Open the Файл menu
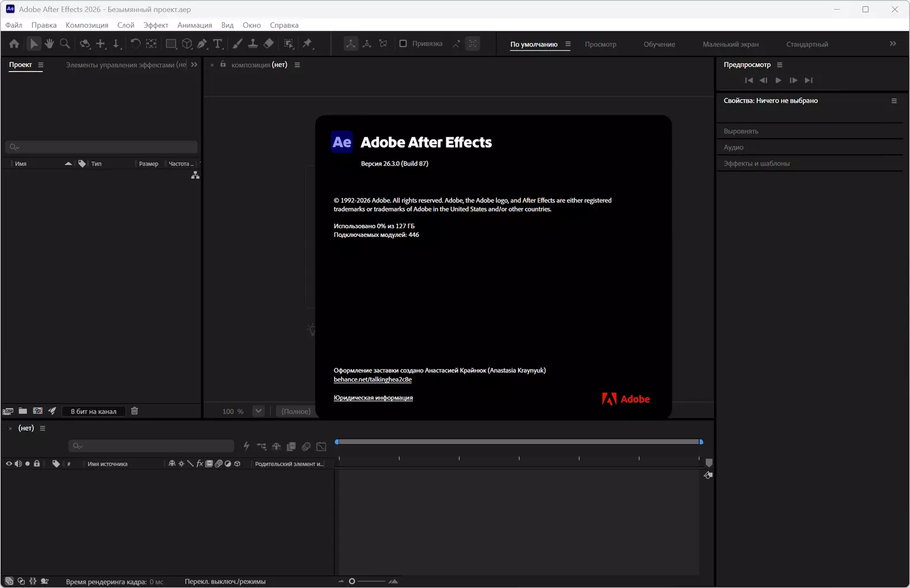Viewport: 910px width, 588px height. coord(14,25)
